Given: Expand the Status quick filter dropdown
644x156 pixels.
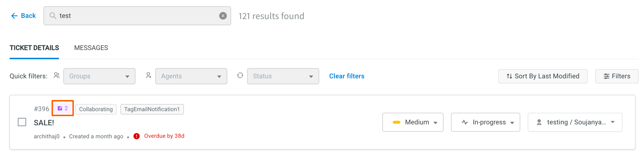Looking at the screenshot, I should pyautogui.click(x=283, y=76).
